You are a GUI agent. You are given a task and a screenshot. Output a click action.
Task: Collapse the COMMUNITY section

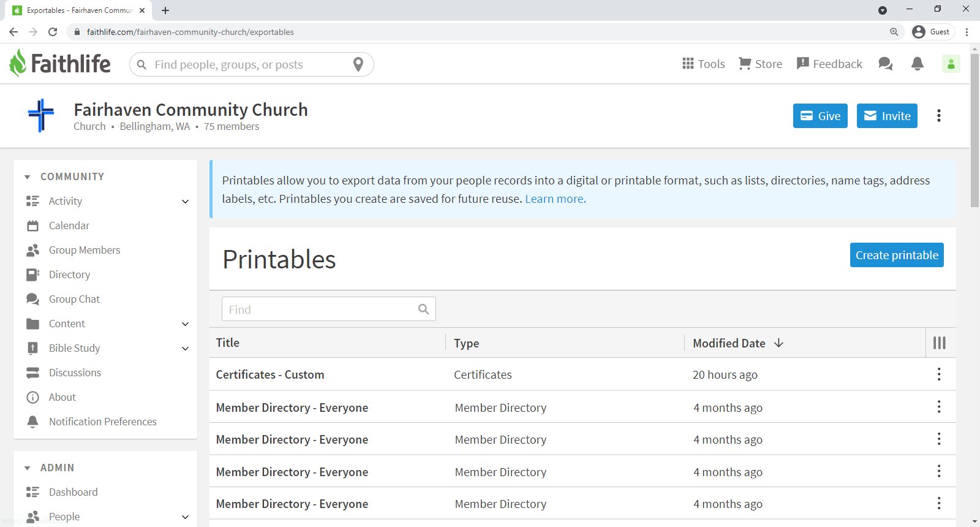[27, 177]
